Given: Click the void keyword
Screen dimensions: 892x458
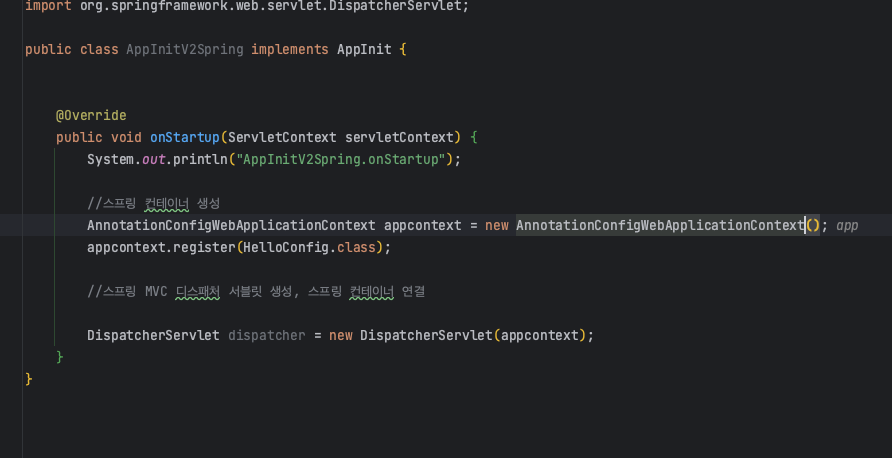Looking at the screenshot, I should (x=126, y=138).
